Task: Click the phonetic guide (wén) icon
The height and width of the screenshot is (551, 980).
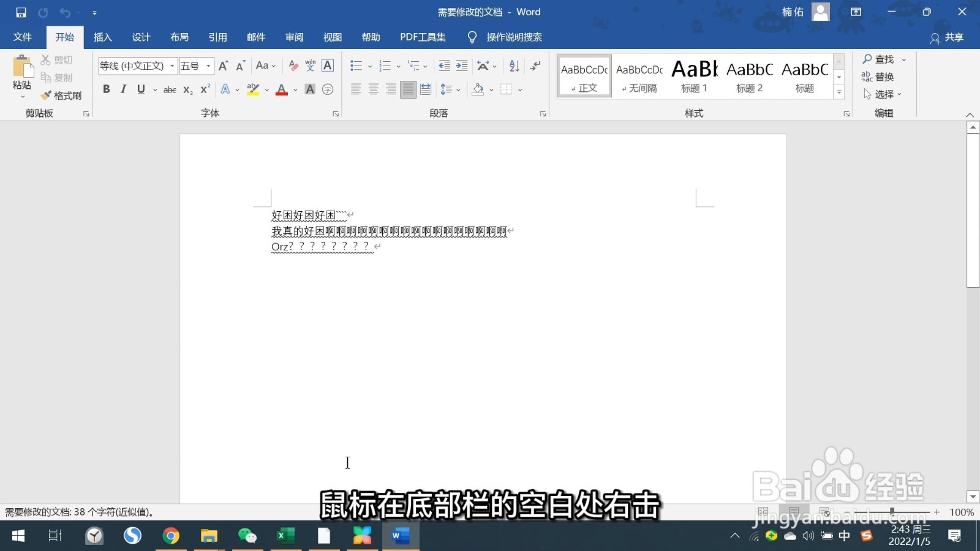Action: [x=311, y=66]
